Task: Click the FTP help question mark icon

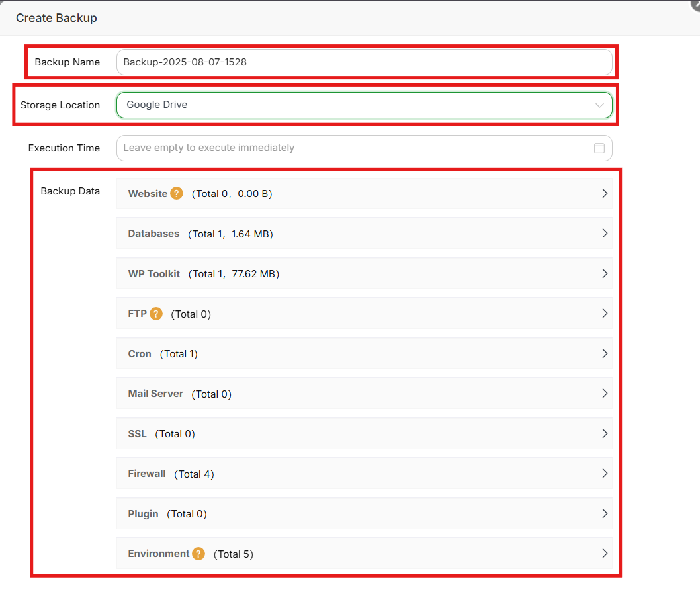Action: tap(155, 314)
